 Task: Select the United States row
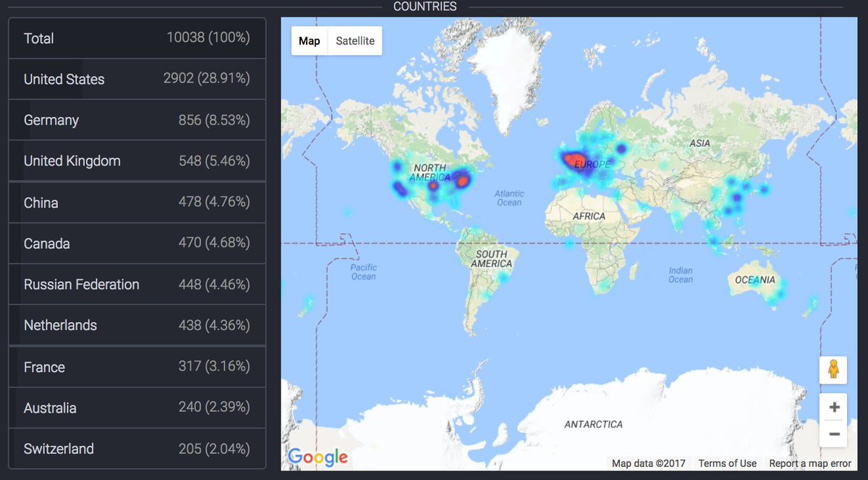[137, 79]
